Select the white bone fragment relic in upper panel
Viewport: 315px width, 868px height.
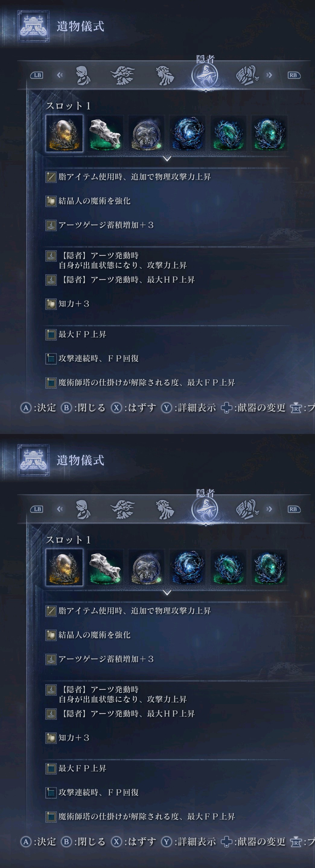click(x=105, y=134)
